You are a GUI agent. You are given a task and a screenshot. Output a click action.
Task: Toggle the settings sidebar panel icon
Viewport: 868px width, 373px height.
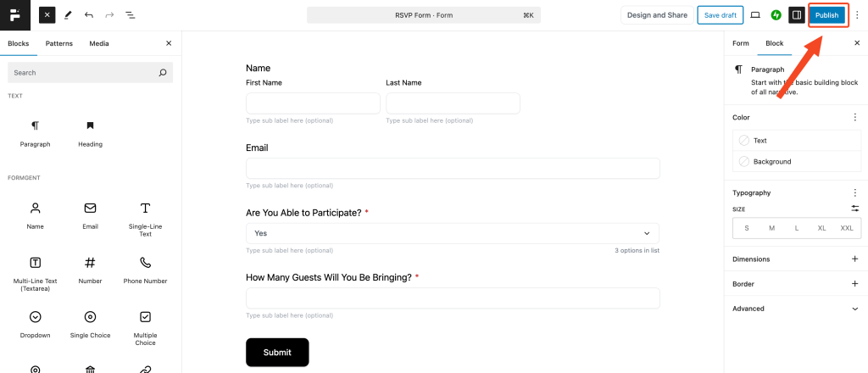797,15
